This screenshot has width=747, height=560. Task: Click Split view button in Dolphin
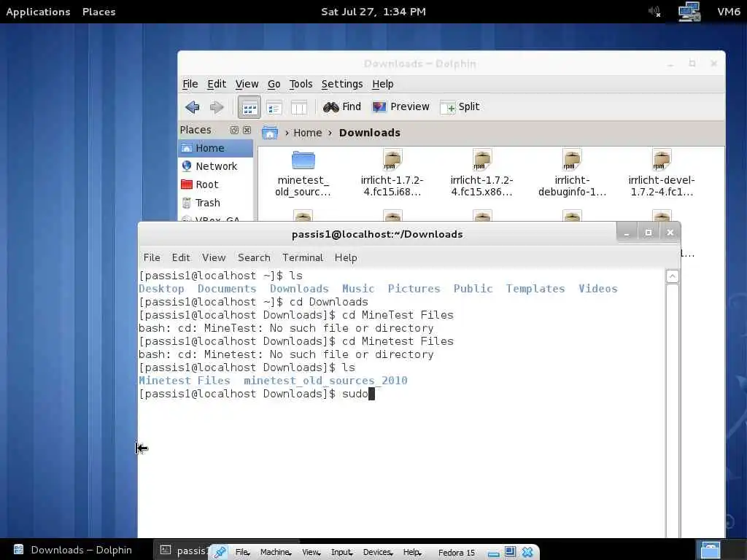coord(460,107)
